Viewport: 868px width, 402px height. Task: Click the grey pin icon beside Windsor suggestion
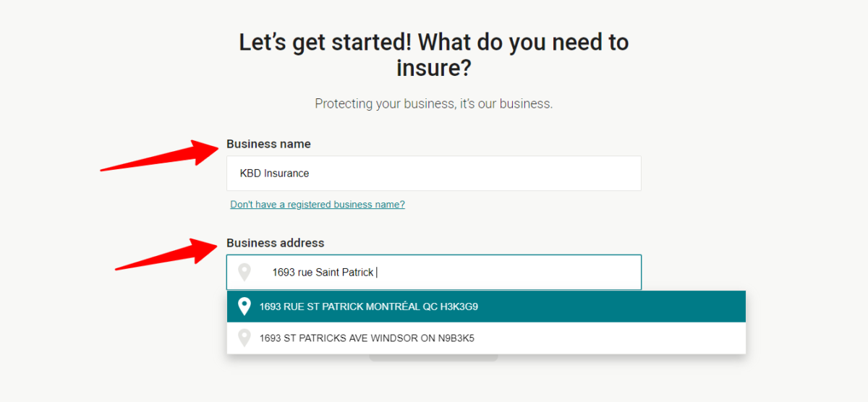[244, 338]
